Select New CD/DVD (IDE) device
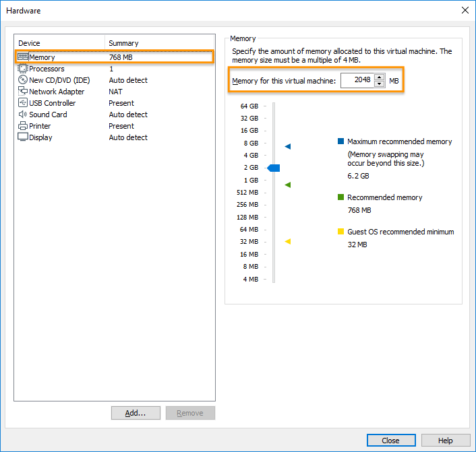Image resolution: width=476 pixels, height=452 pixels. pos(59,80)
